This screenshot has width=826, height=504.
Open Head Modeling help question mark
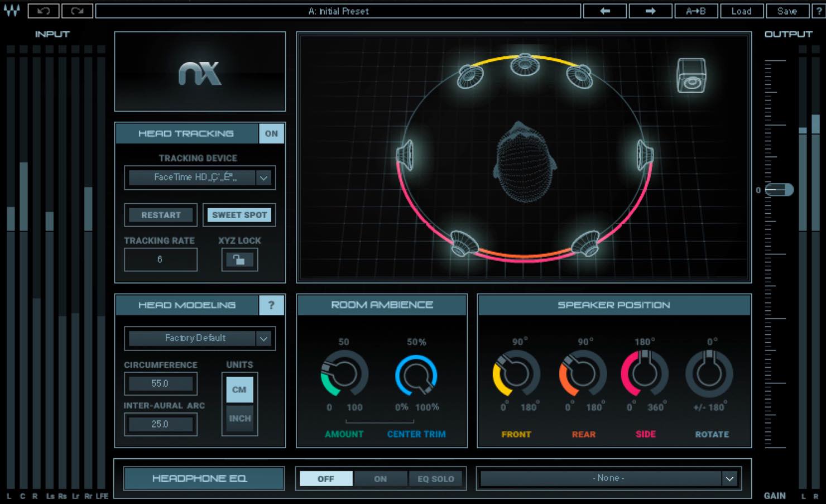[271, 305]
